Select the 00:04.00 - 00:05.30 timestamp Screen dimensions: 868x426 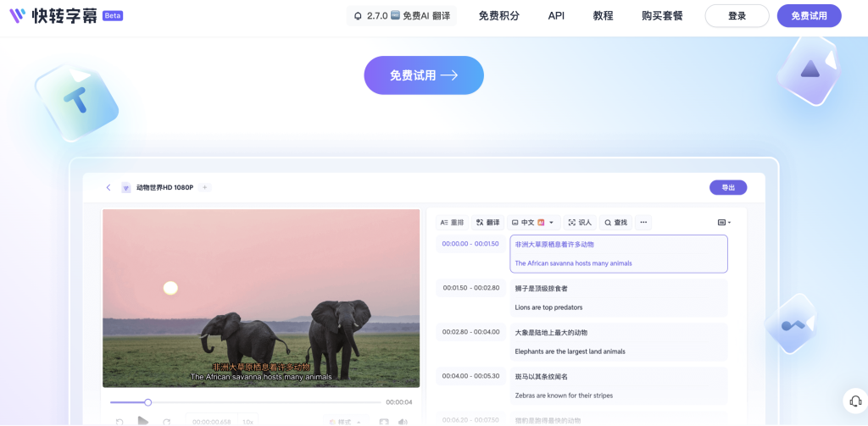click(x=470, y=376)
